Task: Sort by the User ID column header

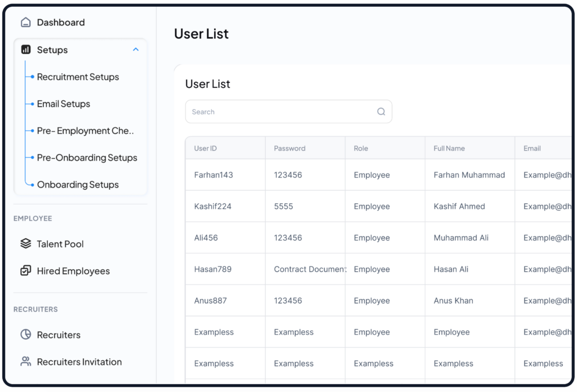Action: tap(206, 149)
